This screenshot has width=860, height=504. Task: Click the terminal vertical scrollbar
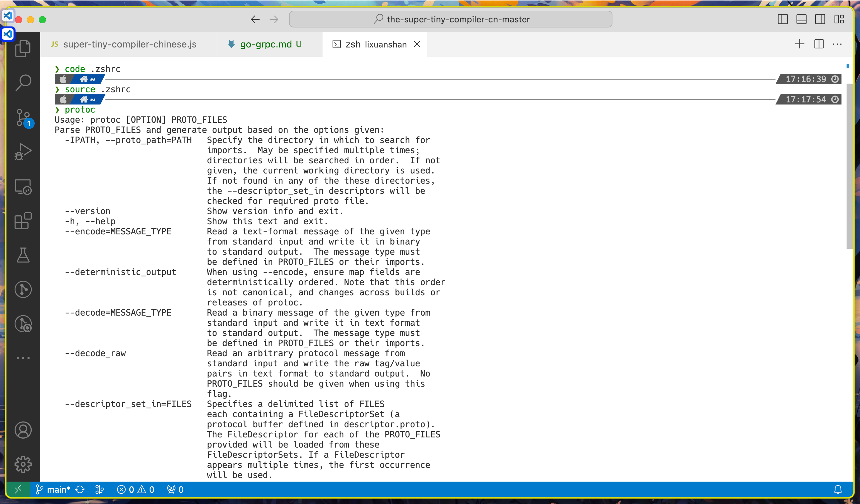tap(850, 166)
